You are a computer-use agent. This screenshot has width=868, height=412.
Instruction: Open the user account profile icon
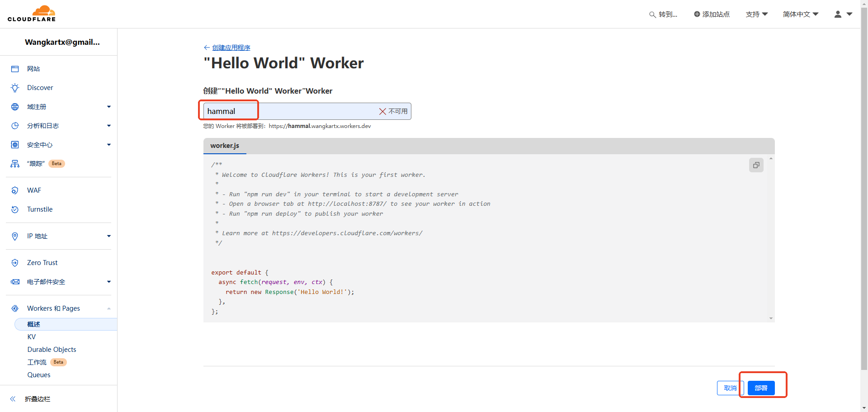pos(838,14)
